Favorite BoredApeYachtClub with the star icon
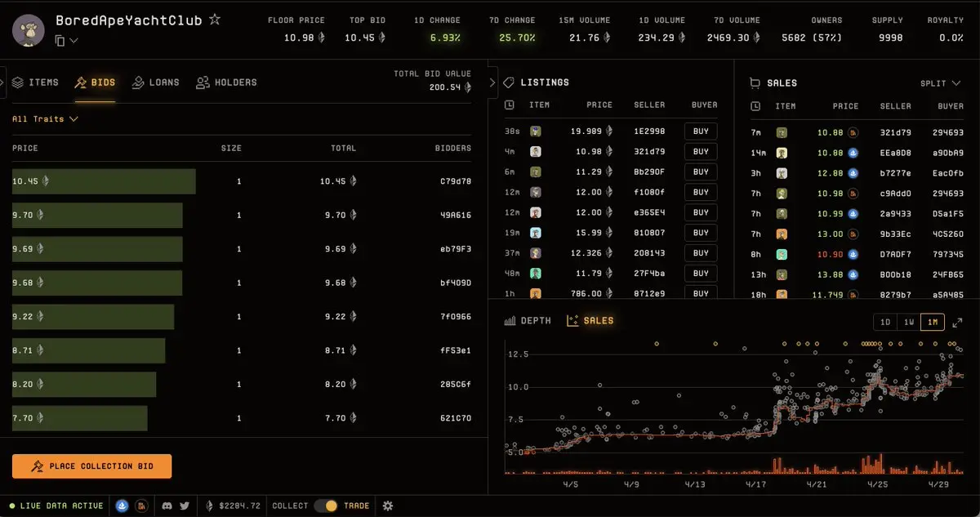Screen dimensions: 980x517 tap(215, 19)
